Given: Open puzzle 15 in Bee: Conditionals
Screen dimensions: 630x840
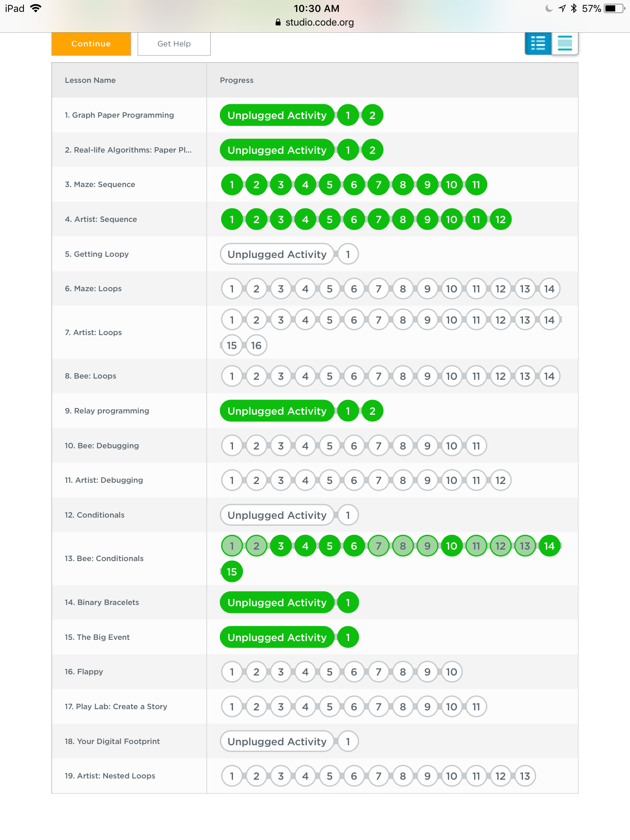Looking at the screenshot, I should [232, 572].
